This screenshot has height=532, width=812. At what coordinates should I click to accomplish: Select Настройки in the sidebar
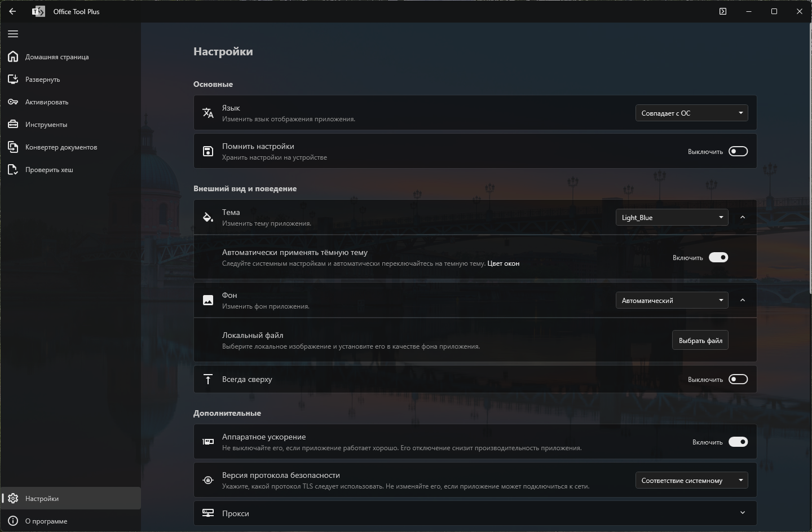[x=70, y=498]
